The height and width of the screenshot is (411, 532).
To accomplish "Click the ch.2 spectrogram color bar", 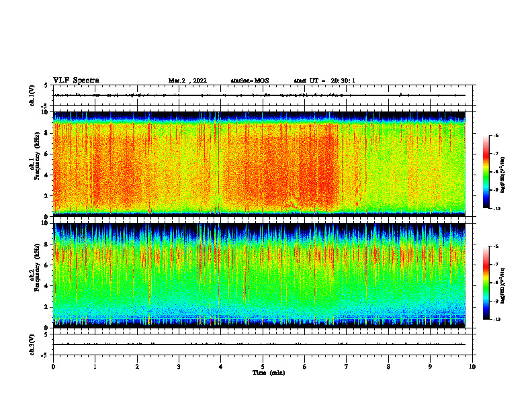I will [486, 283].
